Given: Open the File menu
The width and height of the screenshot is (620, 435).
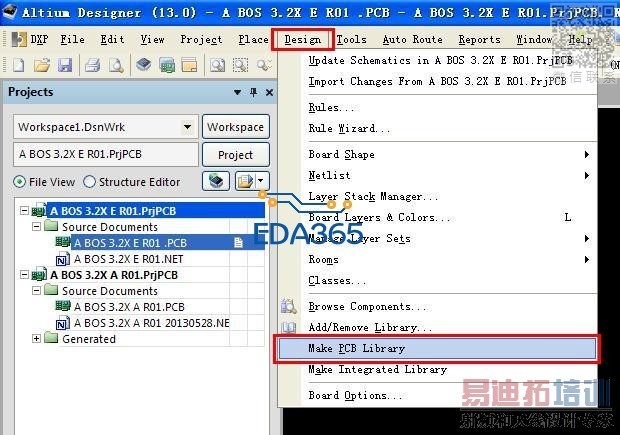Looking at the screenshot, I should (x=72, y=40).
